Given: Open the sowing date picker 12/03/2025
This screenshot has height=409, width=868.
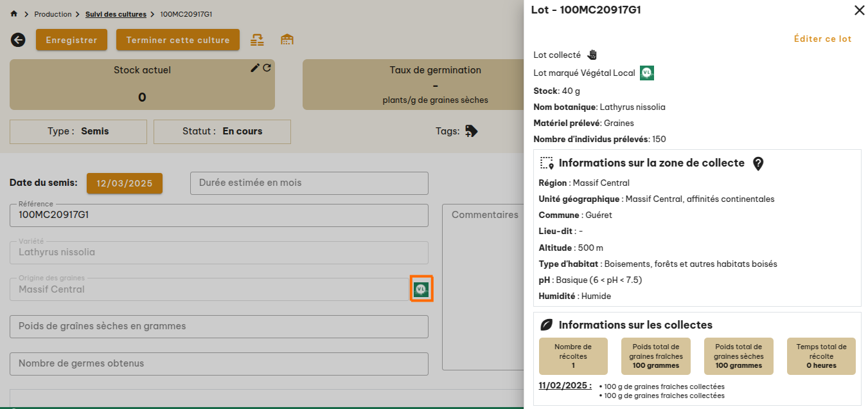Looking at the screenshot, I should pyautogui.click(x=125, y=183).
